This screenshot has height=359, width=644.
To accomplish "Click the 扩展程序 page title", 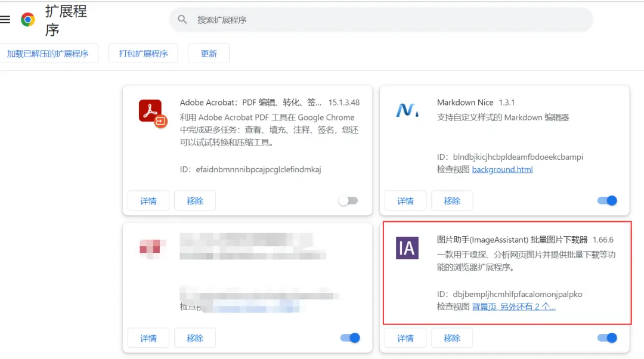I will coord(66,20).
